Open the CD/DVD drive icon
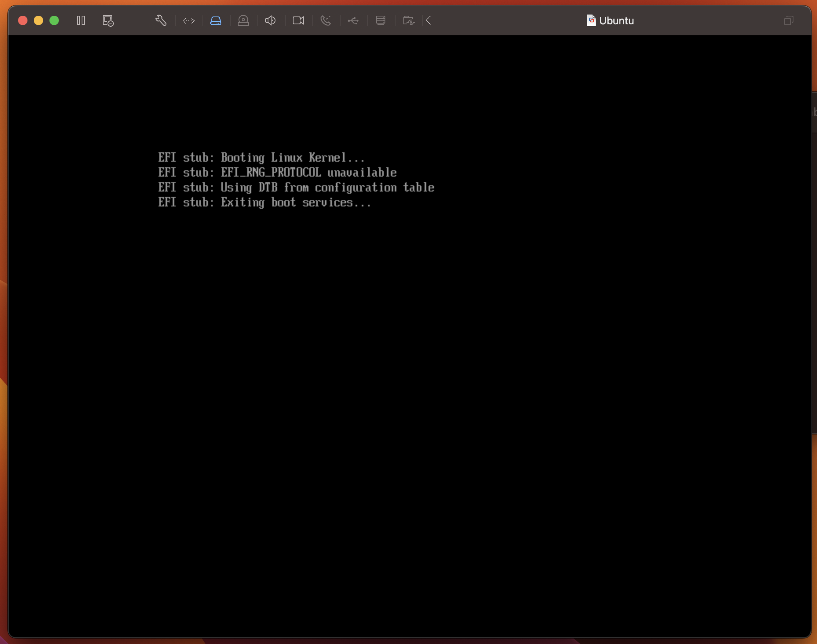Image resolution: width=817 pixels, height=644 pixels. tap(243, 20)
